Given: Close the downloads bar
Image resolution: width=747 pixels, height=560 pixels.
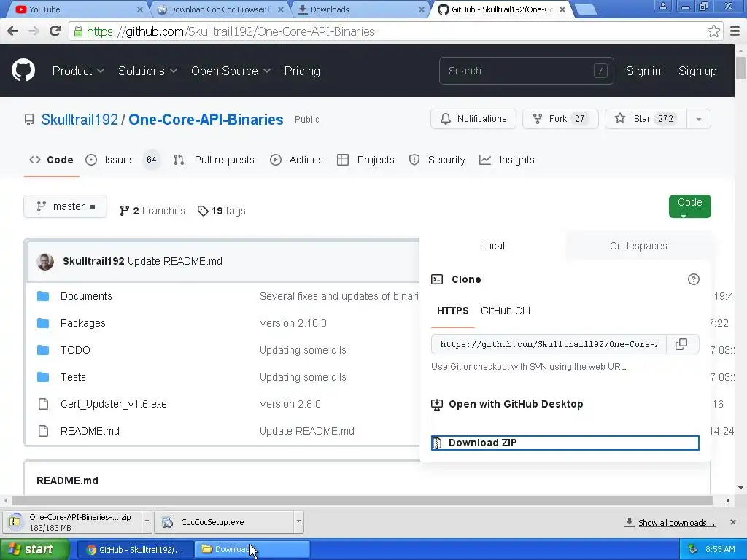Looking at the screenshot, I should tap(732, 522).
